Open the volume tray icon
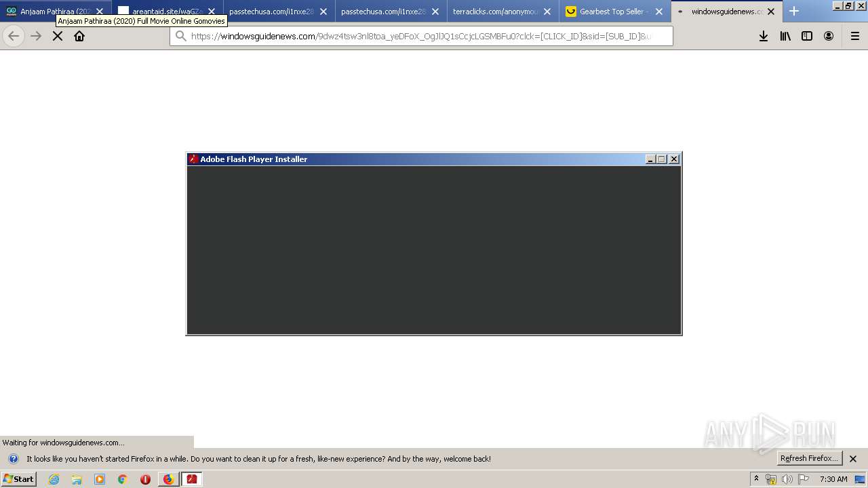Image resolution: width=868 pixels, height=488 pixels. click(787, 479)
